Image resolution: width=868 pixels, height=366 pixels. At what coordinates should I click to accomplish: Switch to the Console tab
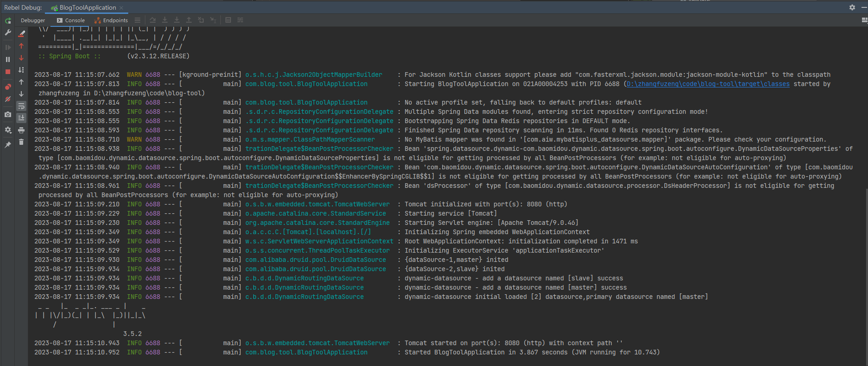[x=71, y=20]
